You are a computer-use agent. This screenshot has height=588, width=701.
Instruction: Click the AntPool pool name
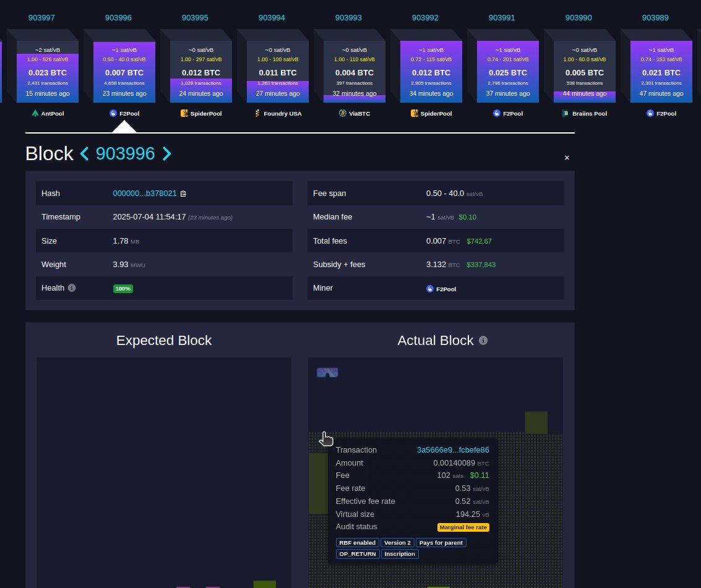(x=53, y=114)
